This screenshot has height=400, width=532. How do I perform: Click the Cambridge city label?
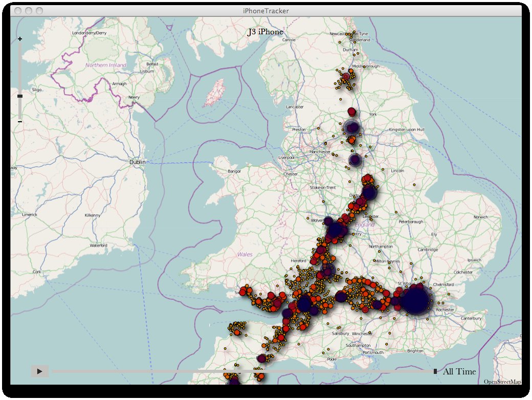(x=428, y=250)
